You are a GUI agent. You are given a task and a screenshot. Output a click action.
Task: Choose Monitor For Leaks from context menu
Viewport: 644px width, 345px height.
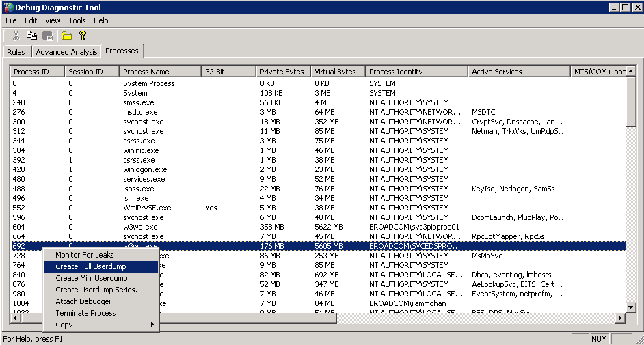tap(100, 255)
